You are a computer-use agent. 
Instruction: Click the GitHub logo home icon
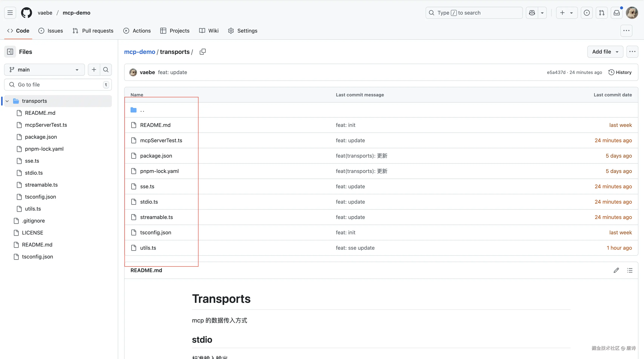tap(26, 13)
